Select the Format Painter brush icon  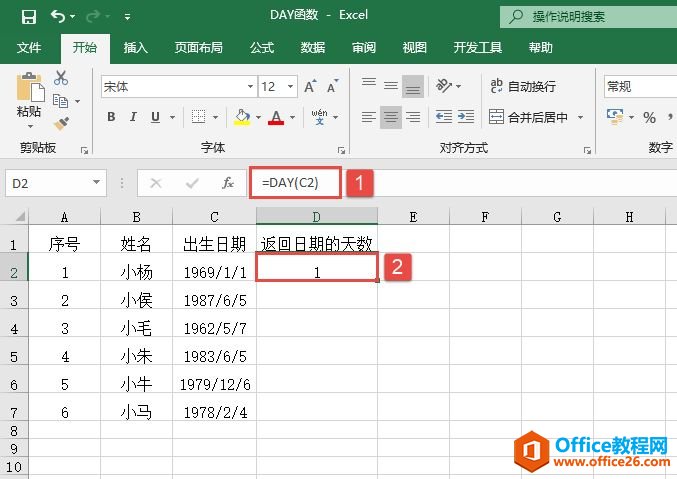pyautogui.click(x=61, y=123)
